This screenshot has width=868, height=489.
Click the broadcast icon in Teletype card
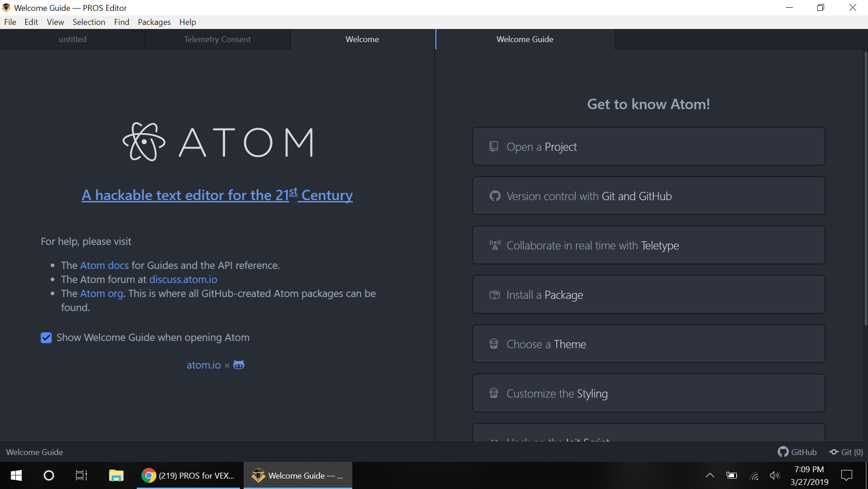(x=494, y=245)
